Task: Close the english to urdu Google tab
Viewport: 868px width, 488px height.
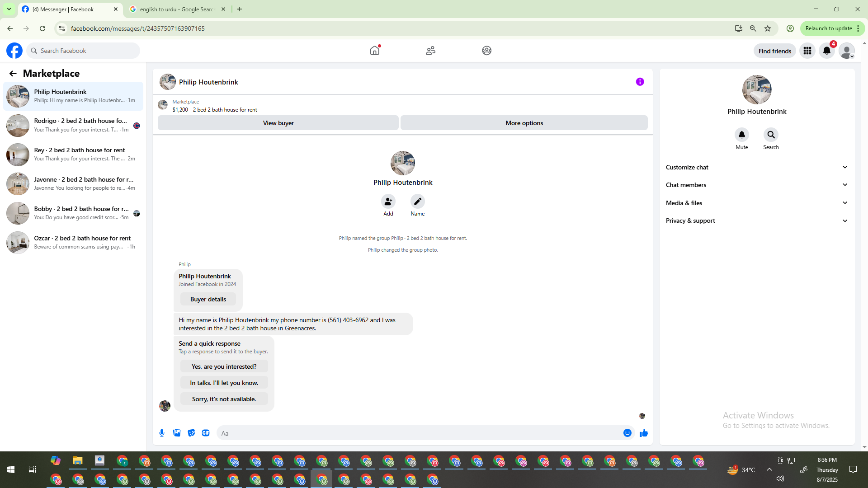Action: click(223, 9)
